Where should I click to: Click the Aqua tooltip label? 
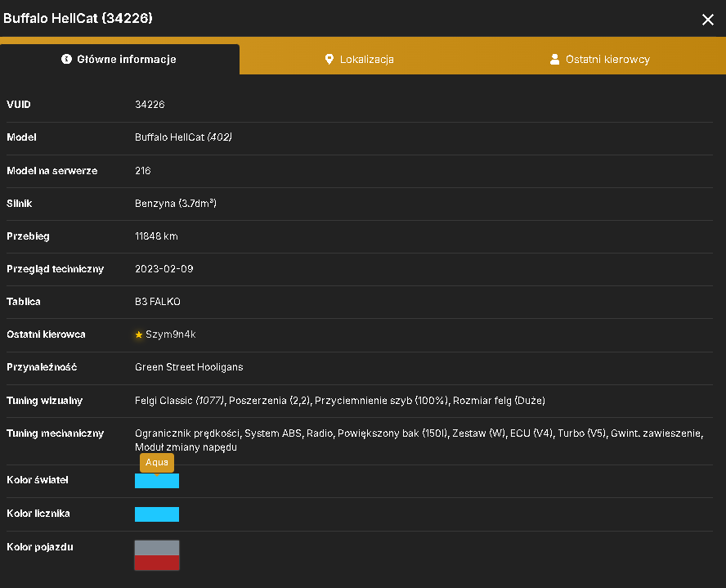pyautogui.click(x=157, y=463)
